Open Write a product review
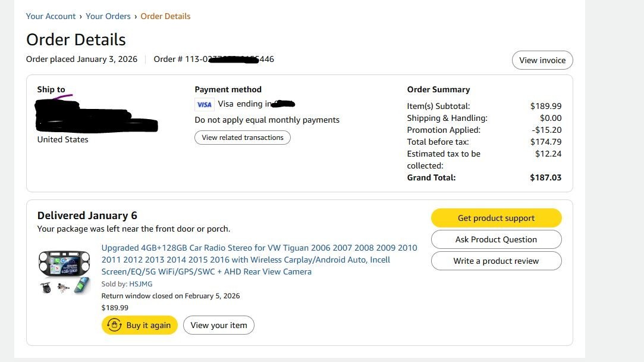644x362 pixels. [x=496, y=261]
